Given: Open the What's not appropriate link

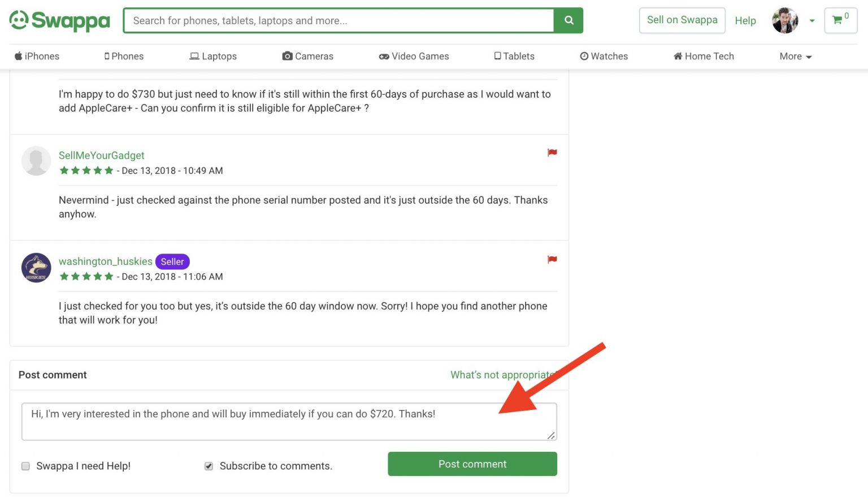Looking at the screenshot, I should click(x=502, y=374).
